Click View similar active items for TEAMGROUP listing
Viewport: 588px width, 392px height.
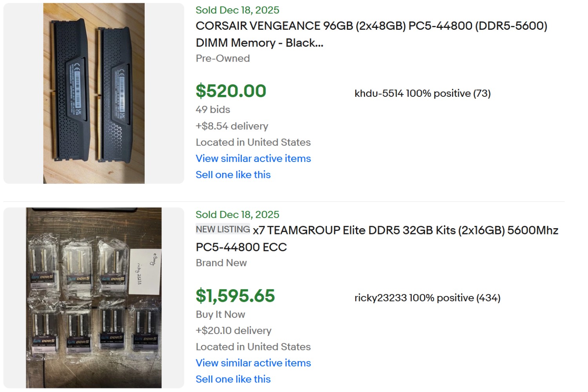coord(253,363)
